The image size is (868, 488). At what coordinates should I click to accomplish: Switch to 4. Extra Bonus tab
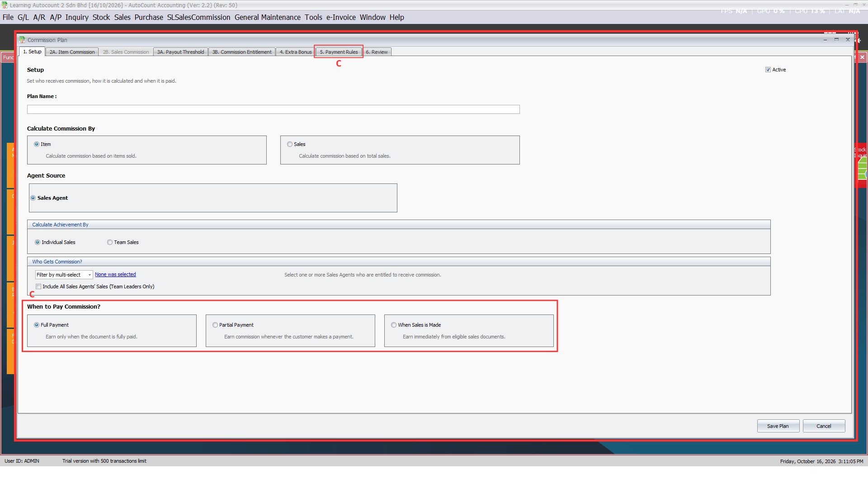point(295,52)
